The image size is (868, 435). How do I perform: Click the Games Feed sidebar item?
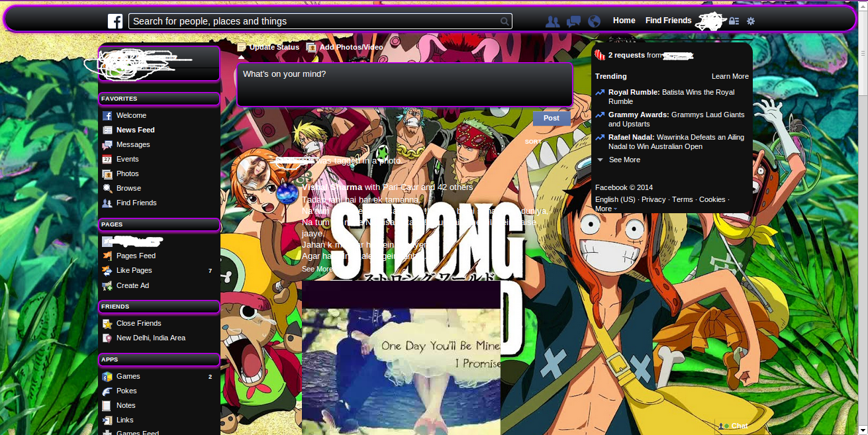(x=138, y=432)
